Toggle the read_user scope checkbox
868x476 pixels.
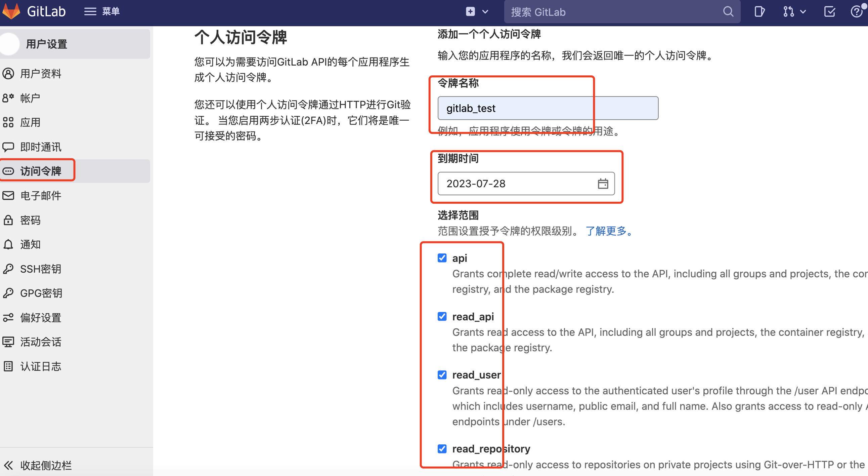(442, 375)
